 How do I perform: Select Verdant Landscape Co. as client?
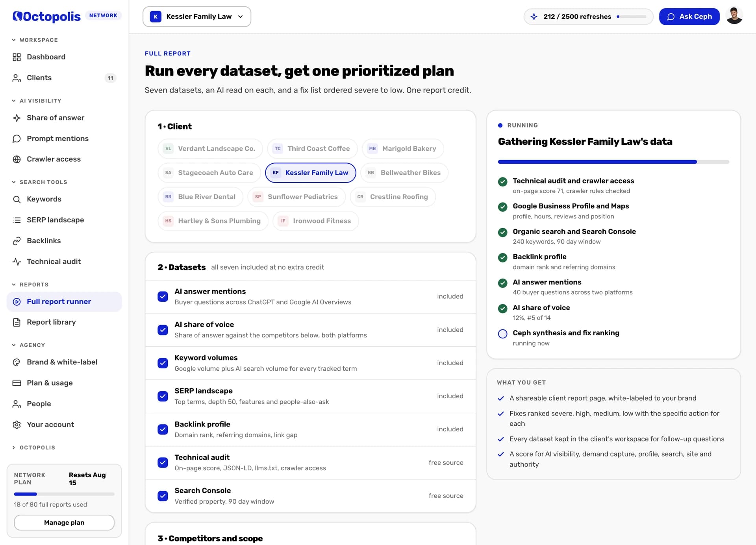tap(210, 148)
